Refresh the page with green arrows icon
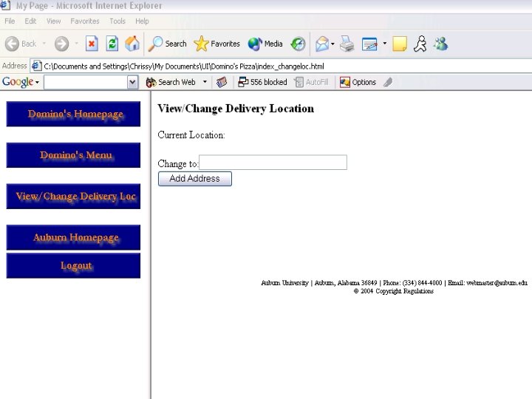 (112, 44)
